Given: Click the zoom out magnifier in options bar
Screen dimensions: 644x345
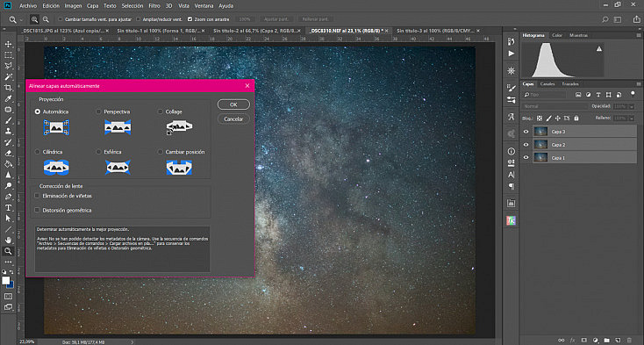Looking at the screenshot, I should pos(46,19).
